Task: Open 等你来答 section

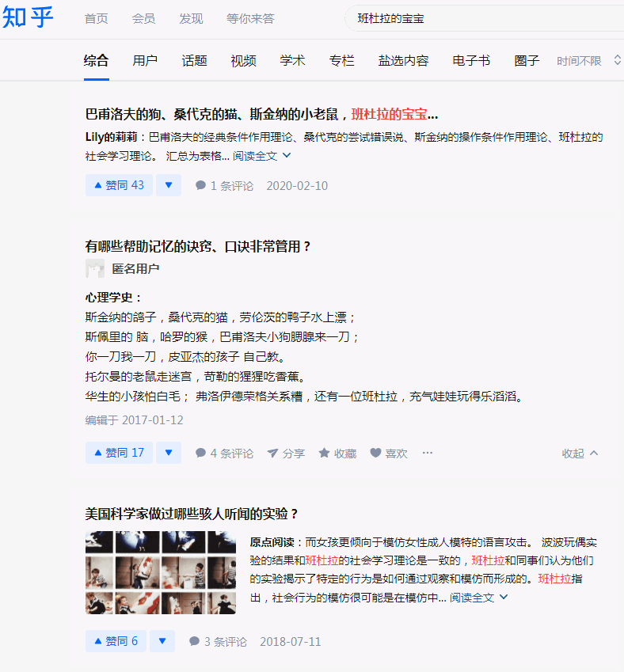Action: (x=250, y=18)
